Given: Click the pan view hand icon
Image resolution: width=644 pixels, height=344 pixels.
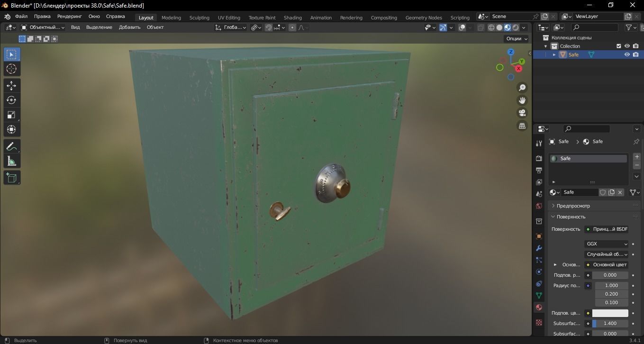Looking at the screenshot, I should click(522, 100).
